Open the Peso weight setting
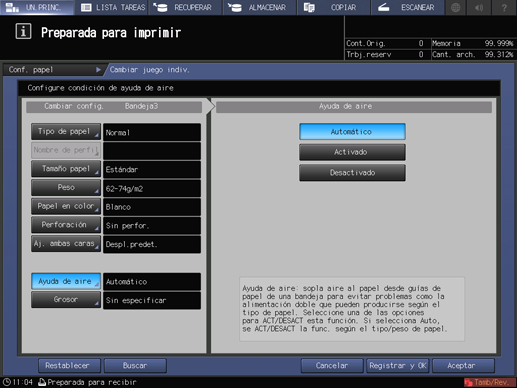The height and width of the screenshot is (388, 517). pyautogui.click(x=66, y=188)
